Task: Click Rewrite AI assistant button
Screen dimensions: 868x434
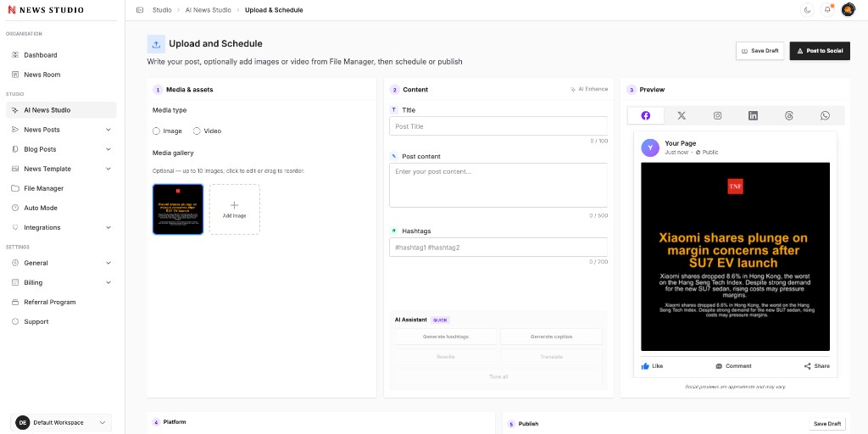Action: pyautogui.click(x=446, y=357)
